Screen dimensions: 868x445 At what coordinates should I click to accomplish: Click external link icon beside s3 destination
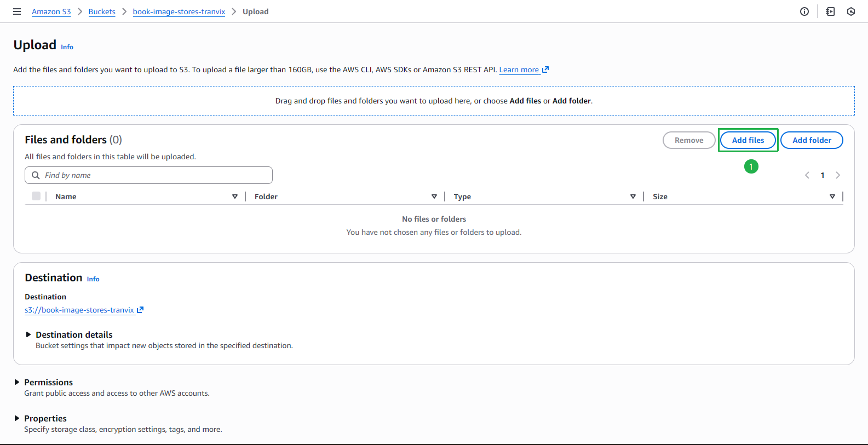140,310
